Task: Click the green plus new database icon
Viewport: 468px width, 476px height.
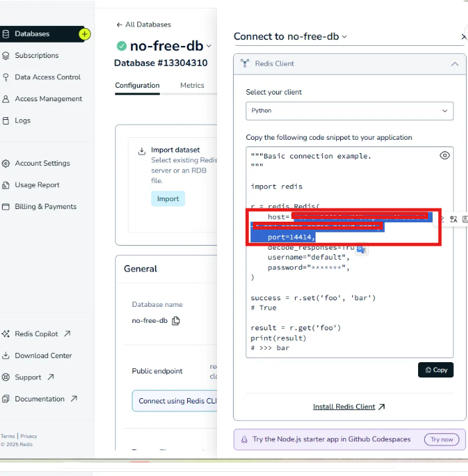Action: 85,34
